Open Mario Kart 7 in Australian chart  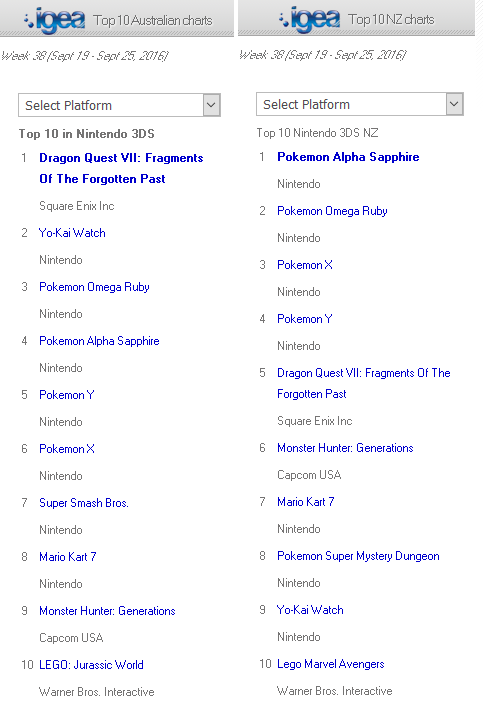(x=68, y=557)
